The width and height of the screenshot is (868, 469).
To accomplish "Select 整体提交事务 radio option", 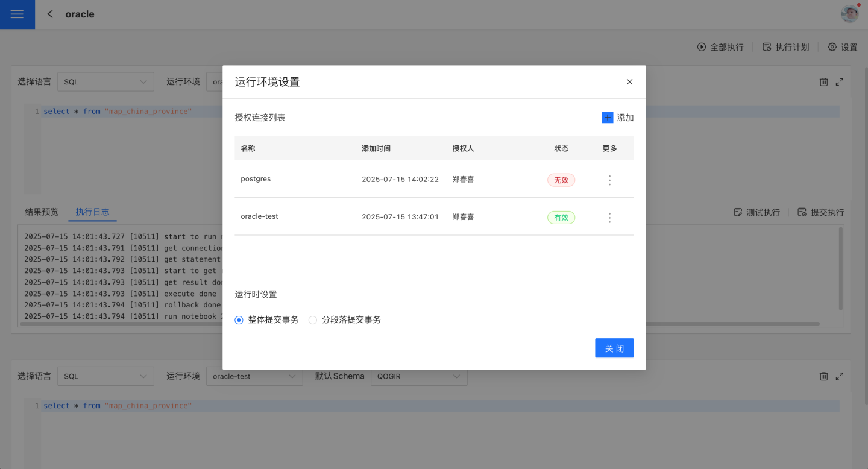I will 239,320.
